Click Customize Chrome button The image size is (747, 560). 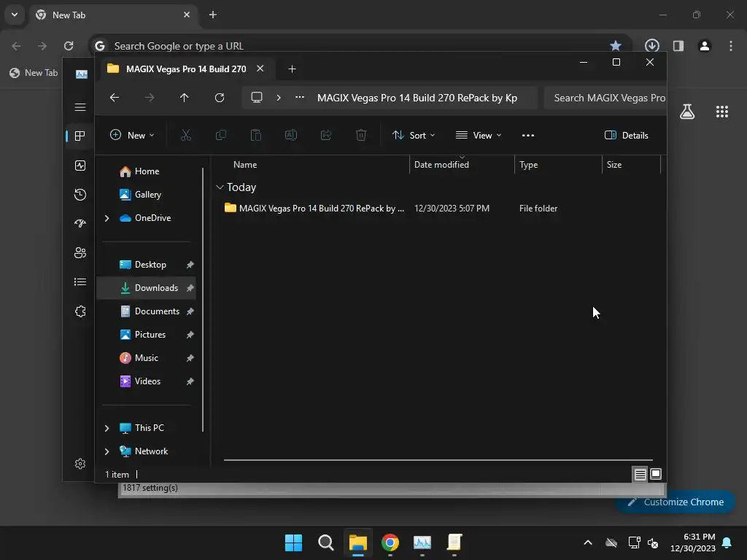coord(676,502)
